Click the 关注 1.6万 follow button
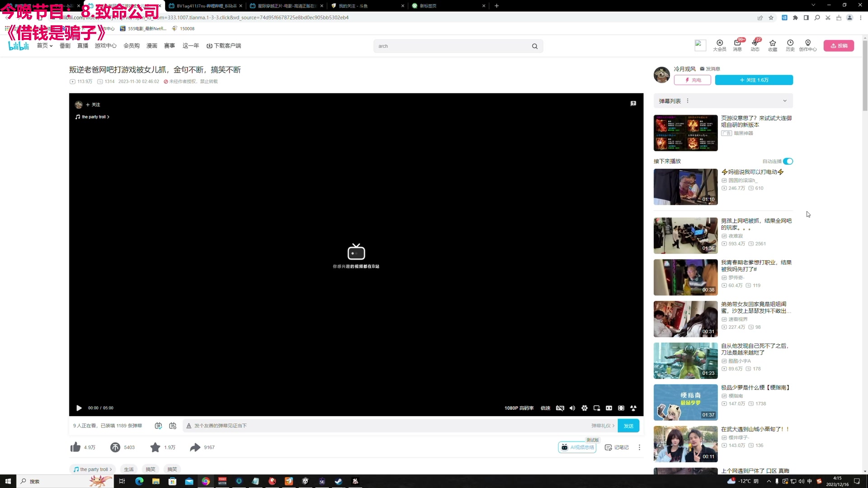 point(754,80)
